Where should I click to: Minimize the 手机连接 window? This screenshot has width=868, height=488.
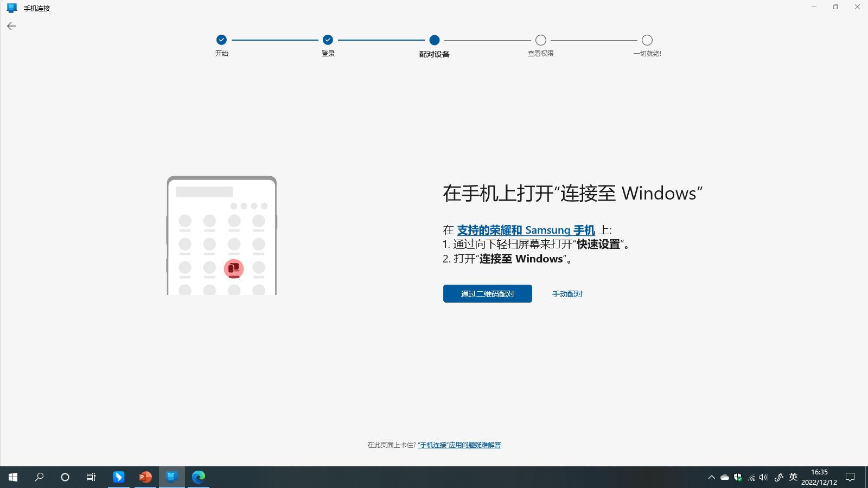[814, 7]
